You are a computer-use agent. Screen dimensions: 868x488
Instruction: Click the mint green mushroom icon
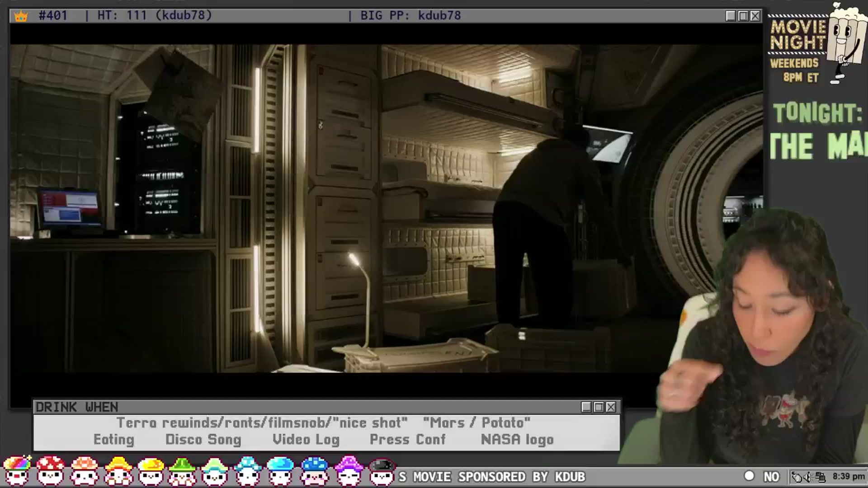pos(214,471)
